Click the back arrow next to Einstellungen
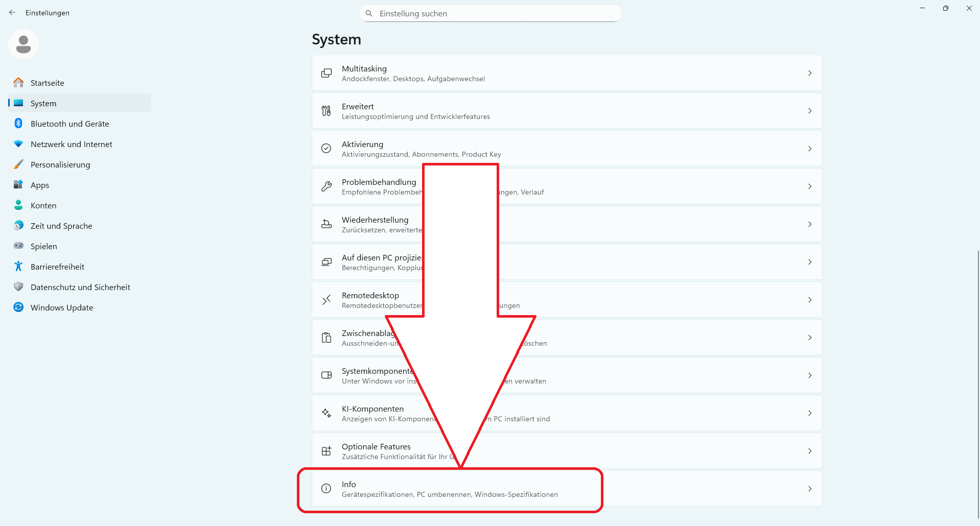The height and width of the screenshot is (526, 980). pos(12,13)
